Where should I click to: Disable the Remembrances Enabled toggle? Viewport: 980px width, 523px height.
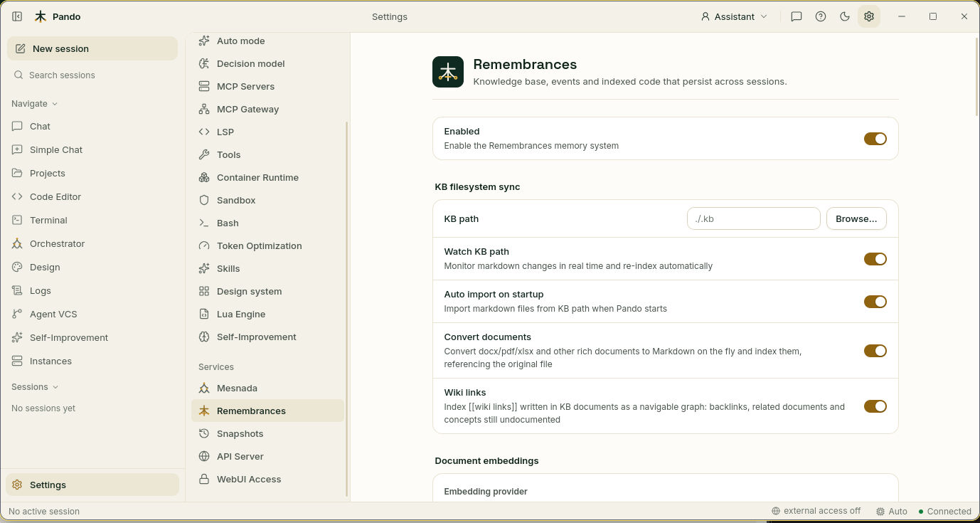pyautogui.click(x=875, y=139)
